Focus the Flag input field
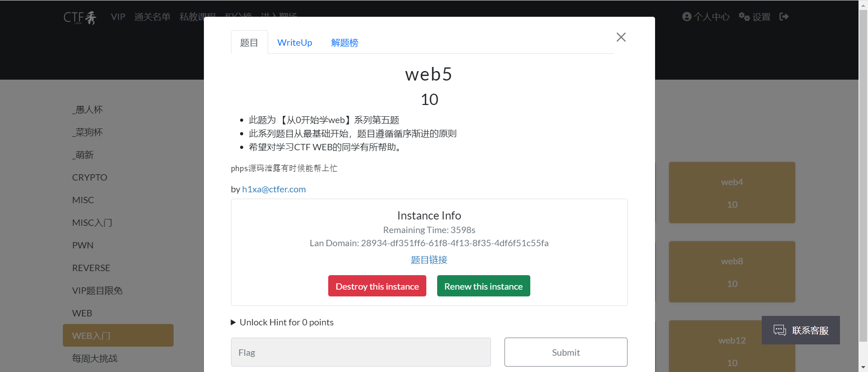 tap(361, 352)
